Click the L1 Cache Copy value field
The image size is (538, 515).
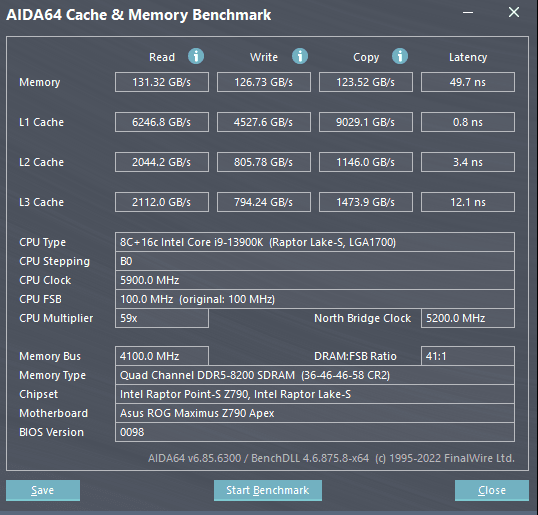[x=366, y=122]
